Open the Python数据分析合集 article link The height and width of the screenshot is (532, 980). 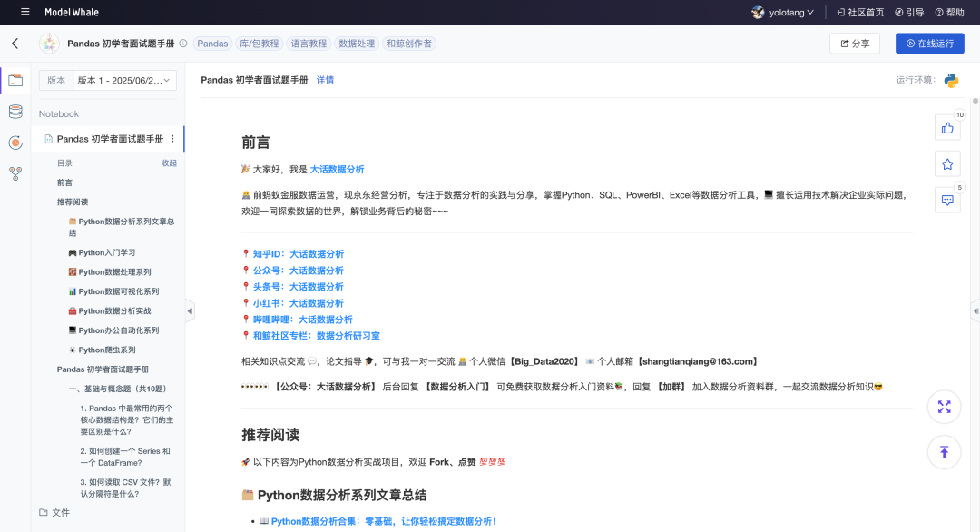tap(384, 521)
